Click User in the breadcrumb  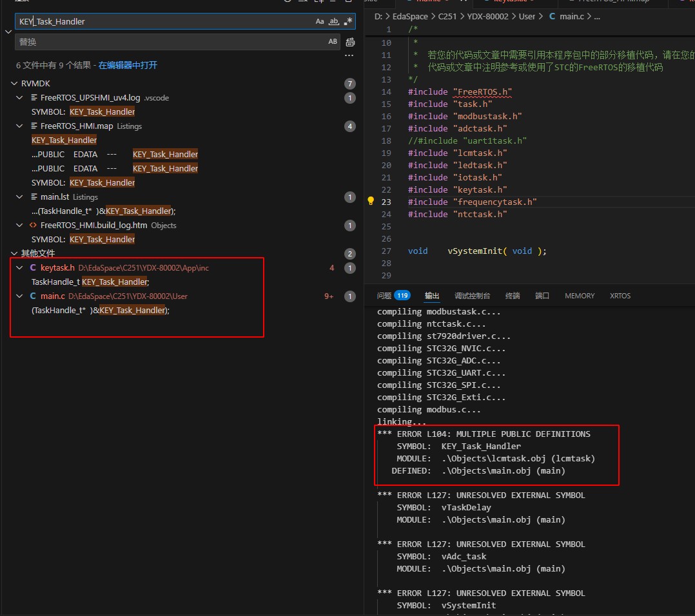click(527, 16)
